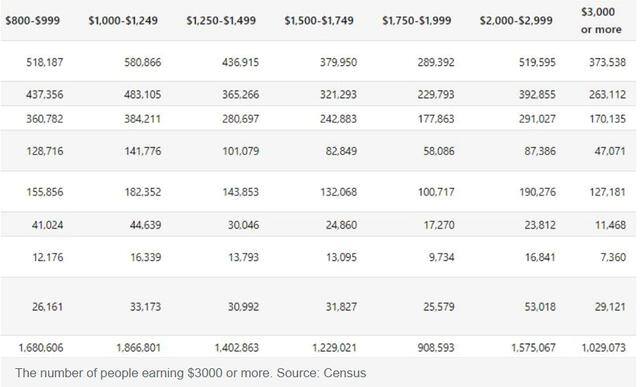Click the Source: Census caption text

pyautogui.click(x=321, y=373)
